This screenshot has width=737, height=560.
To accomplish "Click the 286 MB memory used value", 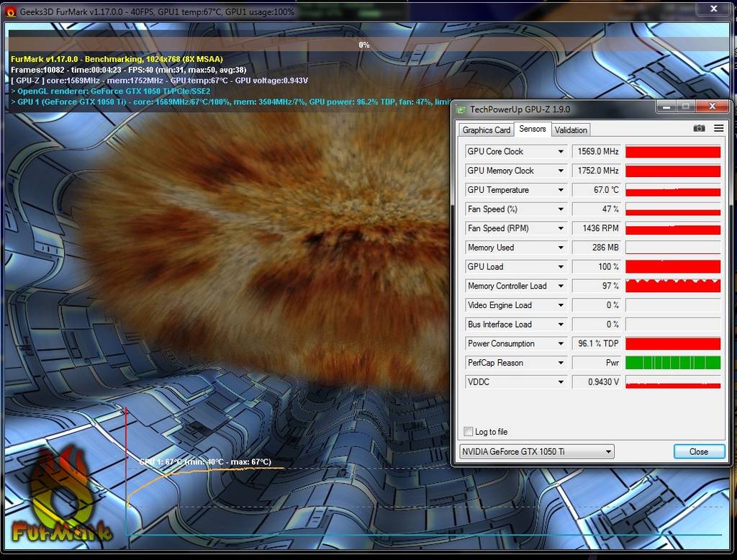I will coord(597,248).
